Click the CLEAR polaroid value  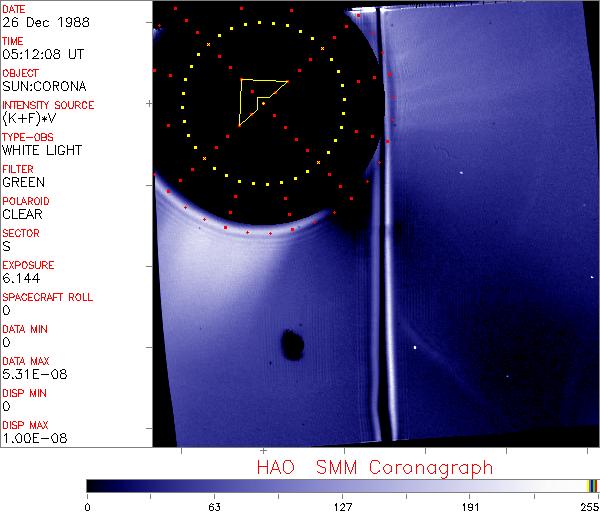point(23,215)
